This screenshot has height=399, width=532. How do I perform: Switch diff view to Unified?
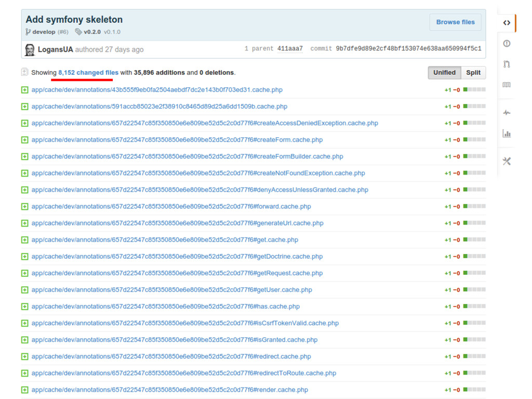[x=444, y=73]
